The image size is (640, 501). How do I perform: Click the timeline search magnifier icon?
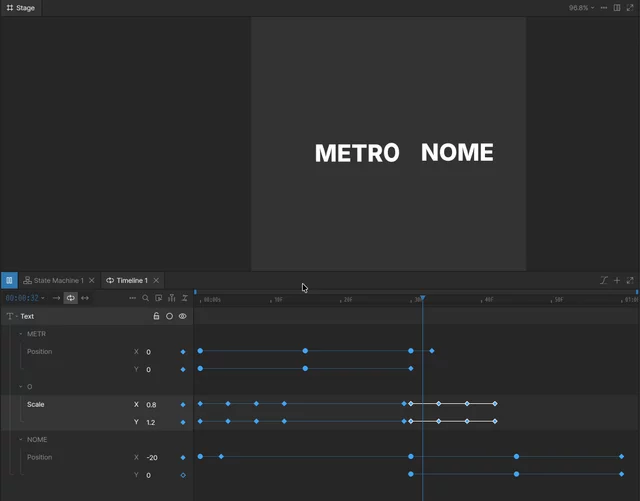(145, 298)
